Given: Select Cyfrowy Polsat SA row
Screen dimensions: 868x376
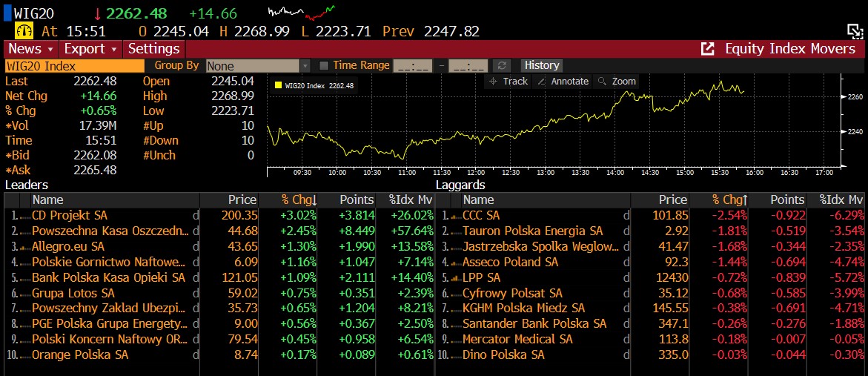Looking at the screenshot, I should tap(651, 293).
